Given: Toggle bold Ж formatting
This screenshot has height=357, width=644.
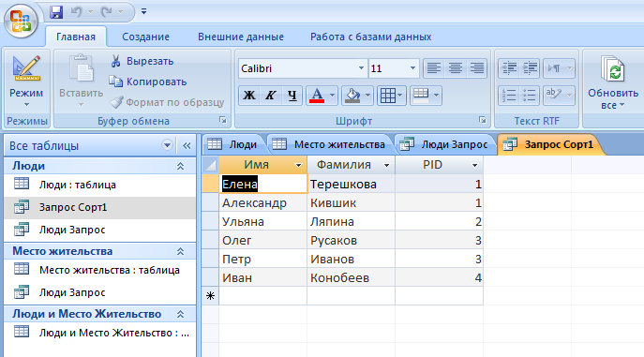Looking at the screenshot, I should point(249,96).
